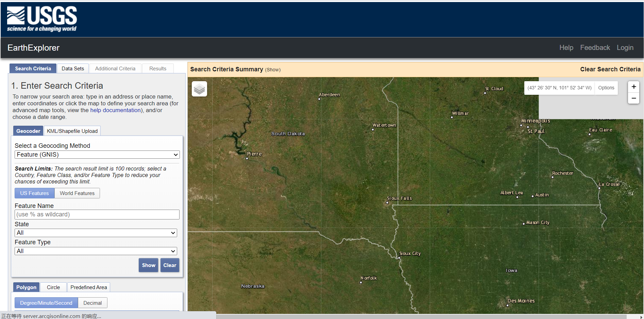Open the map layers icon

[199, 89]
